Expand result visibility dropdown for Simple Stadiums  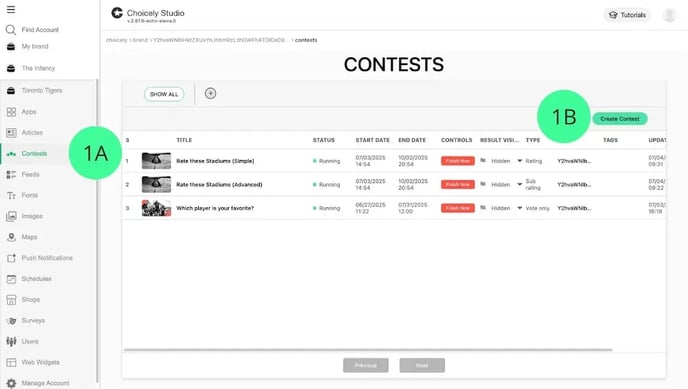click(520, 161)
